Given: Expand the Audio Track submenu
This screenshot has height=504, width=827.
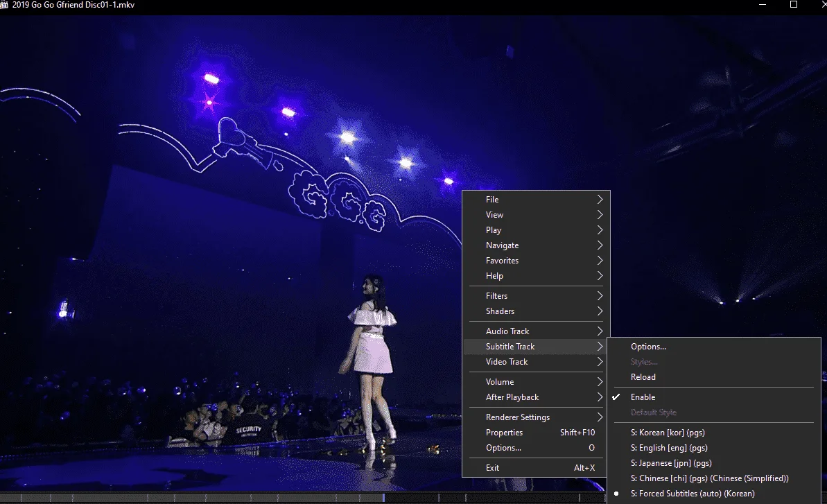Looking at the screenshot, I should click(536, 331).
